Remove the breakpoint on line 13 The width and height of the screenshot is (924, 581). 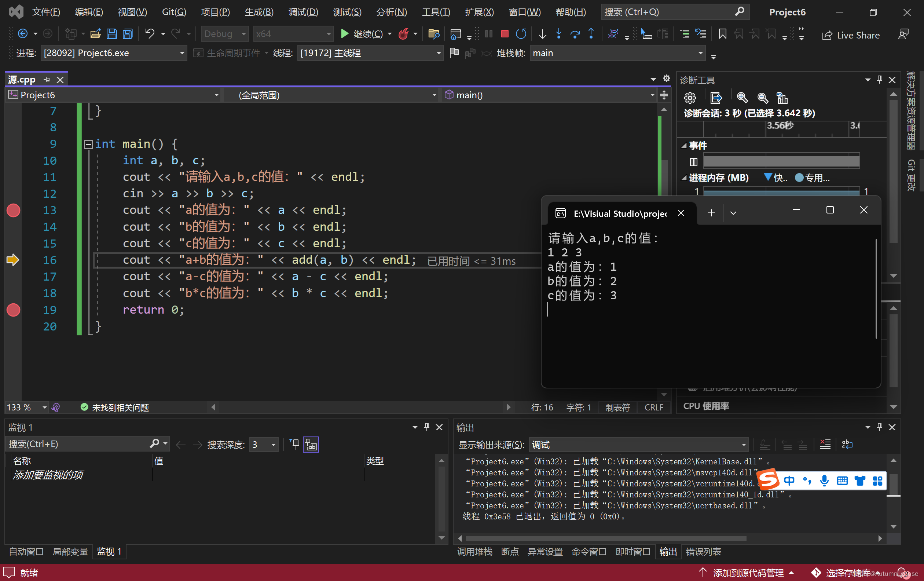(x=14, y=210)
